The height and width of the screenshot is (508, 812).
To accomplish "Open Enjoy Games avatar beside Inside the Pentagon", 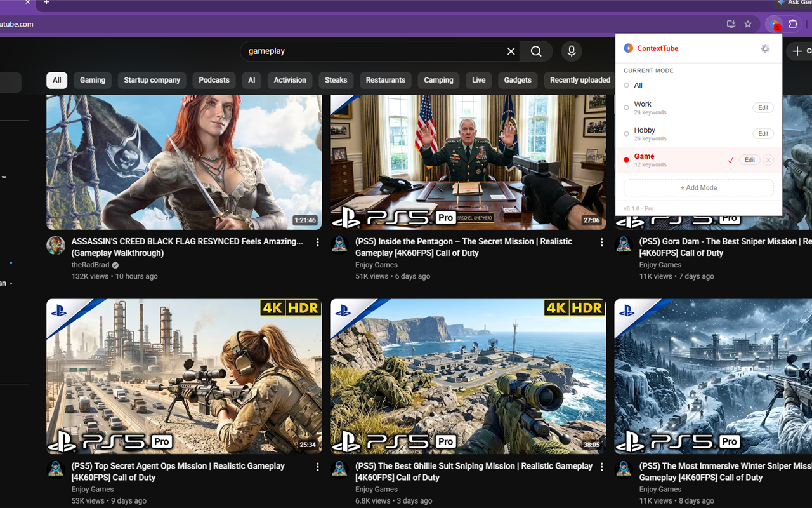I will tap(339, 245).
